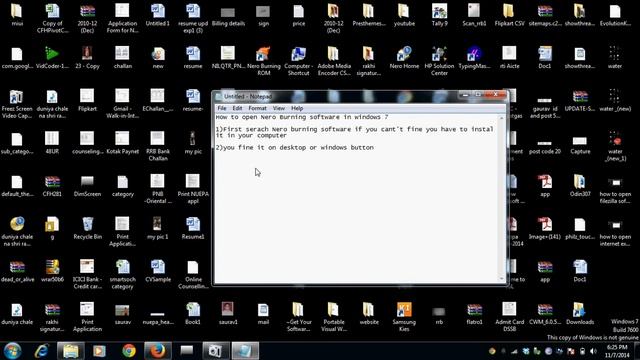Viewport: 640px width, 360px height.
Task: Open Notepad Format menu
Action: [258, 108]
